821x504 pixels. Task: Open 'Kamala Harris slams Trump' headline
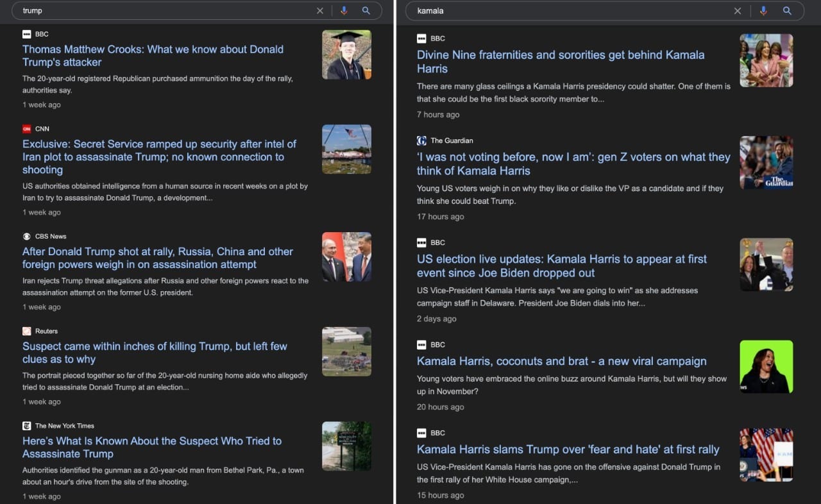point(568,449)
